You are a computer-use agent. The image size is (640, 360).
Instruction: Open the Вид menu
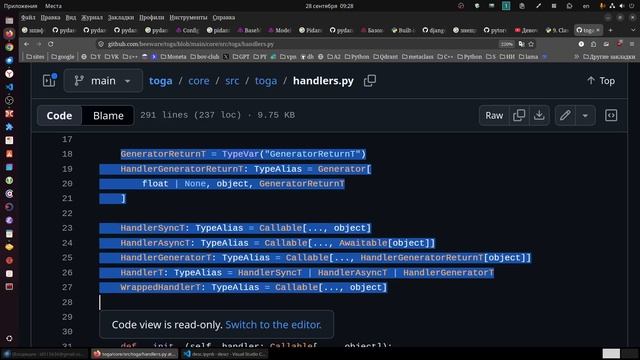coord(71,18)
